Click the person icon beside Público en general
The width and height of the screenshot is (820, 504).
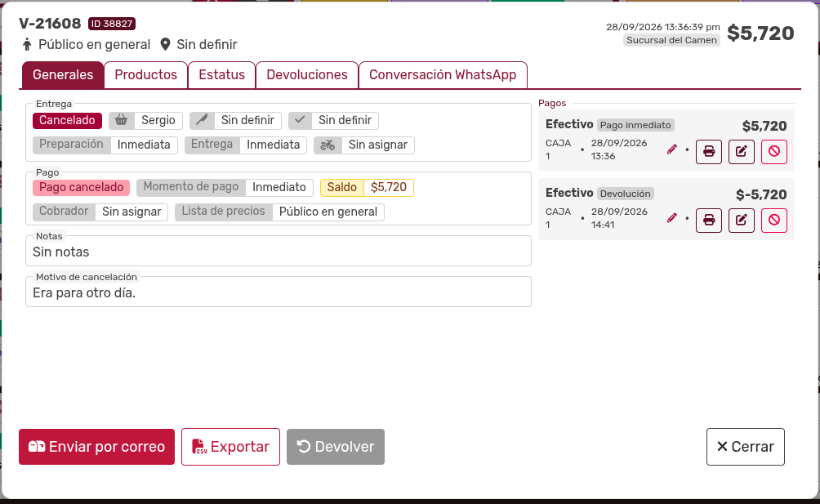pos(27,44)
